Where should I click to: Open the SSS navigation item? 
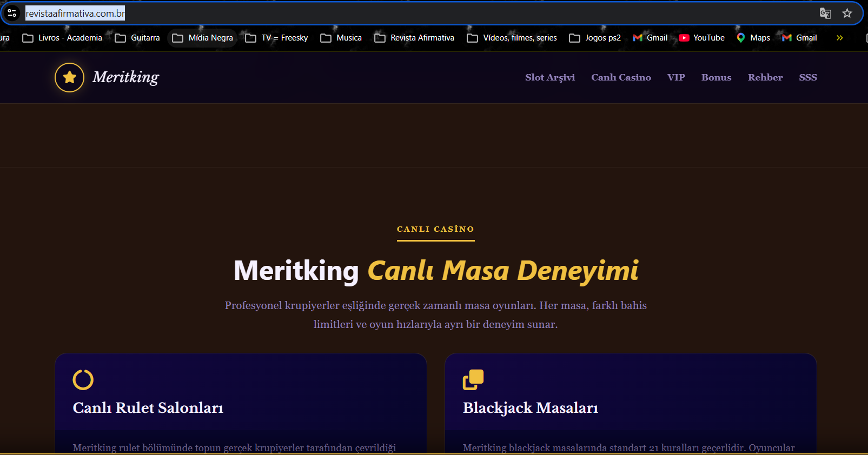tap(808, 77)
